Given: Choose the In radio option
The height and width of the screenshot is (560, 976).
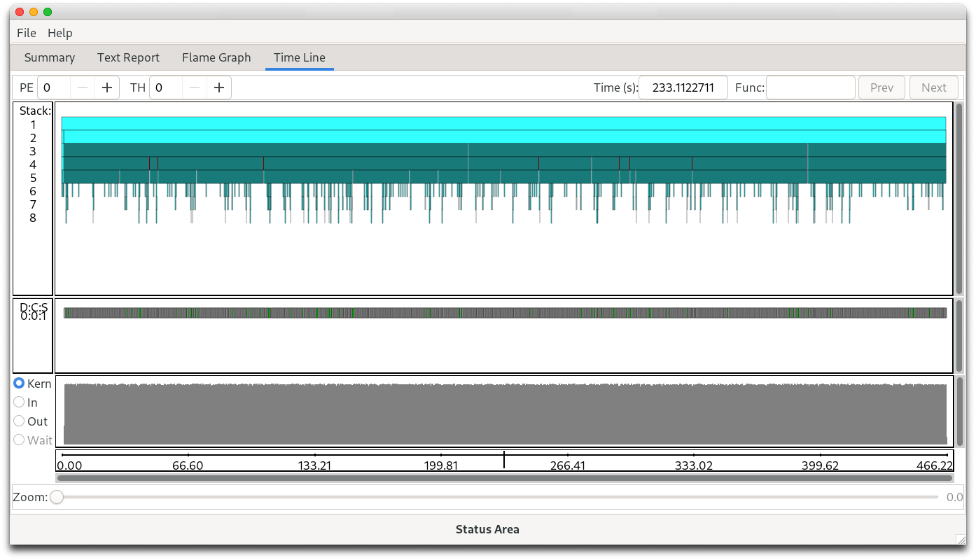Looking at the screenshot, I should pyautogui.click(x=20, y=402).
